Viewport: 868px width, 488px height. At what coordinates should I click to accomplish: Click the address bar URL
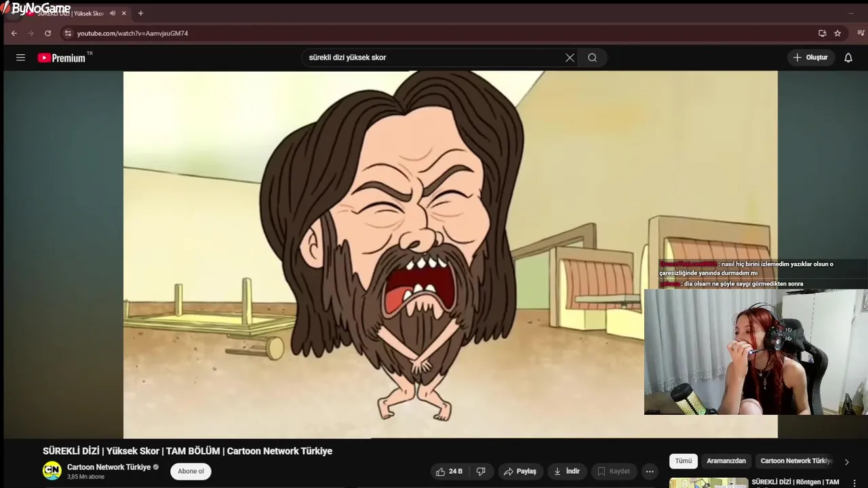pyautogui.click(x=132, y=33)
